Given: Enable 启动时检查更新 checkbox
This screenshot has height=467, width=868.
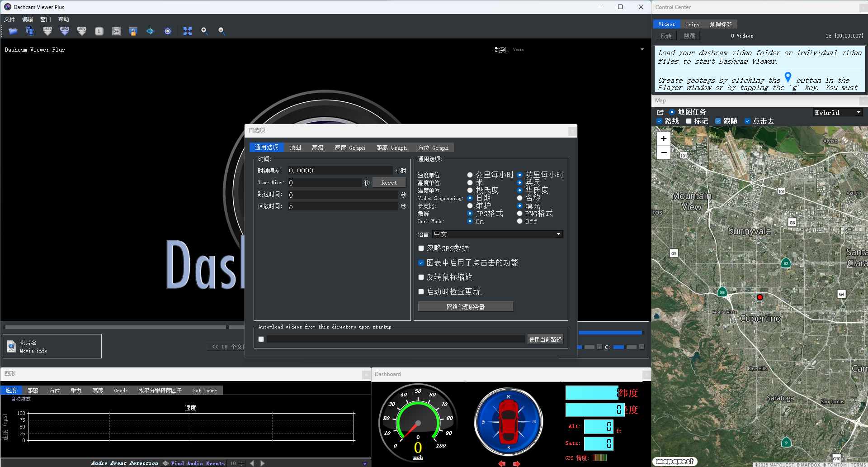Looking at the screenshot, I should [421, 292].
